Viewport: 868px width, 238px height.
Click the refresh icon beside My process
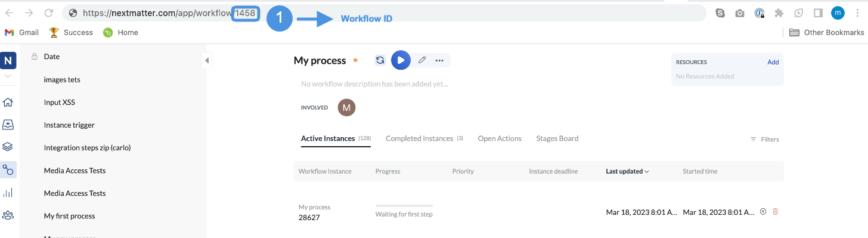click(x=380, y=60)
